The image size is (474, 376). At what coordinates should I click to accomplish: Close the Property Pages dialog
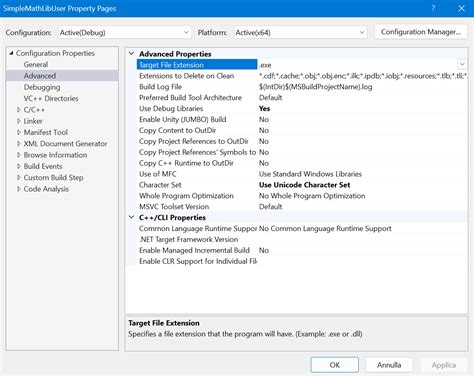point(461,8)
